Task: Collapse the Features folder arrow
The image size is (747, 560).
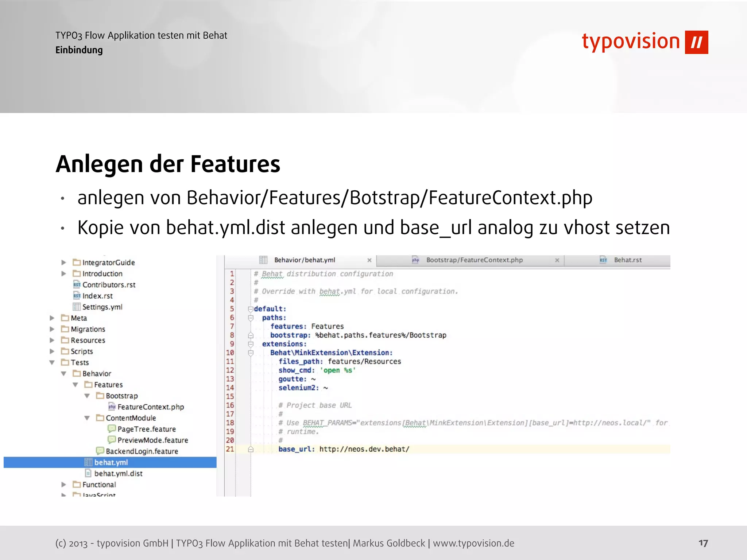Action: (x=75, y=385)
